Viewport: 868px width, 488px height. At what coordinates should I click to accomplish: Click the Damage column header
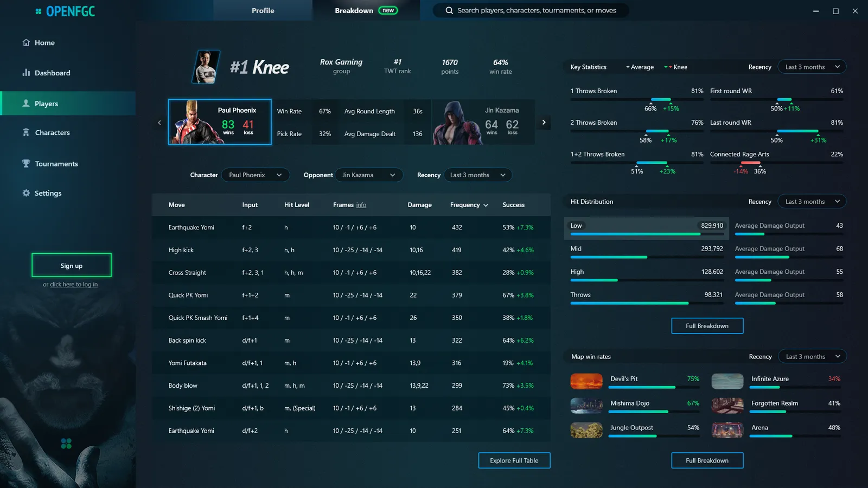(420, 205)
